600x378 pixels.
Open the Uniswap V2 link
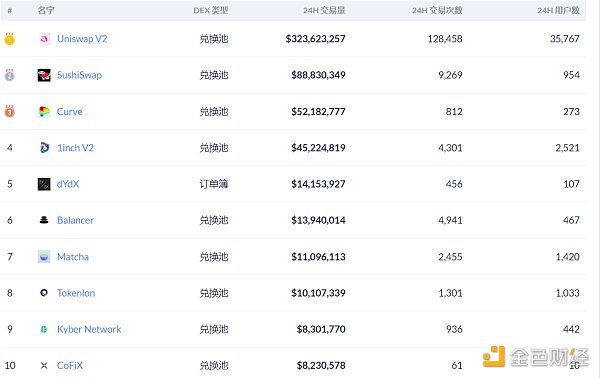(x=82, y=39)
